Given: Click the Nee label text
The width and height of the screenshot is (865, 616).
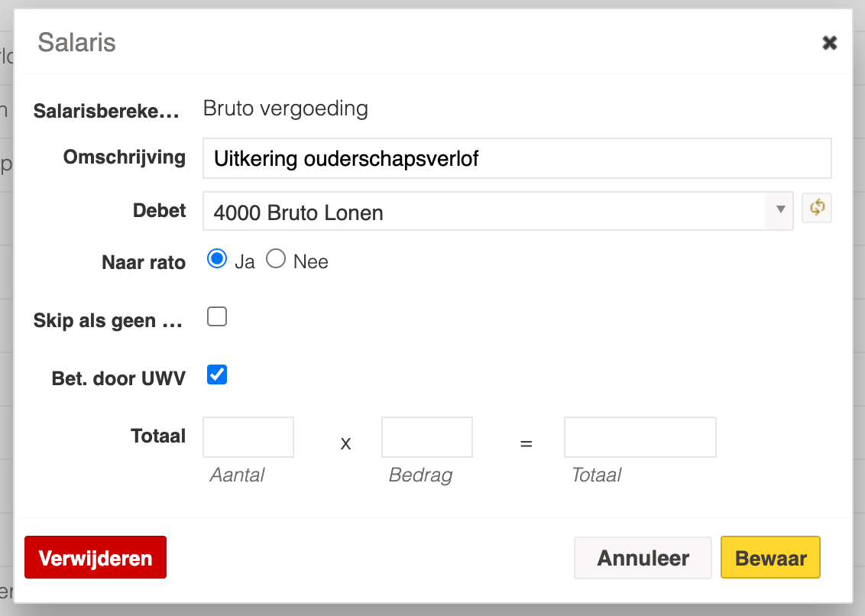Looking at the screenshot, I should (310, 261).
